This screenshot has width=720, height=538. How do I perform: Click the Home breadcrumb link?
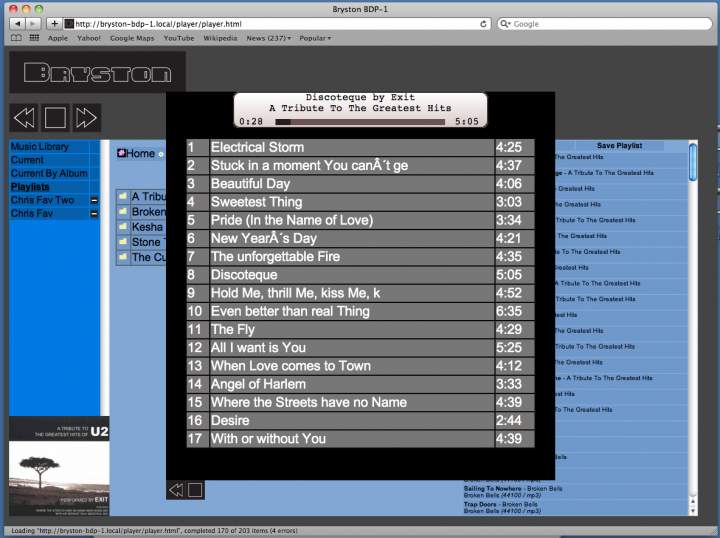tap(141, 153)
